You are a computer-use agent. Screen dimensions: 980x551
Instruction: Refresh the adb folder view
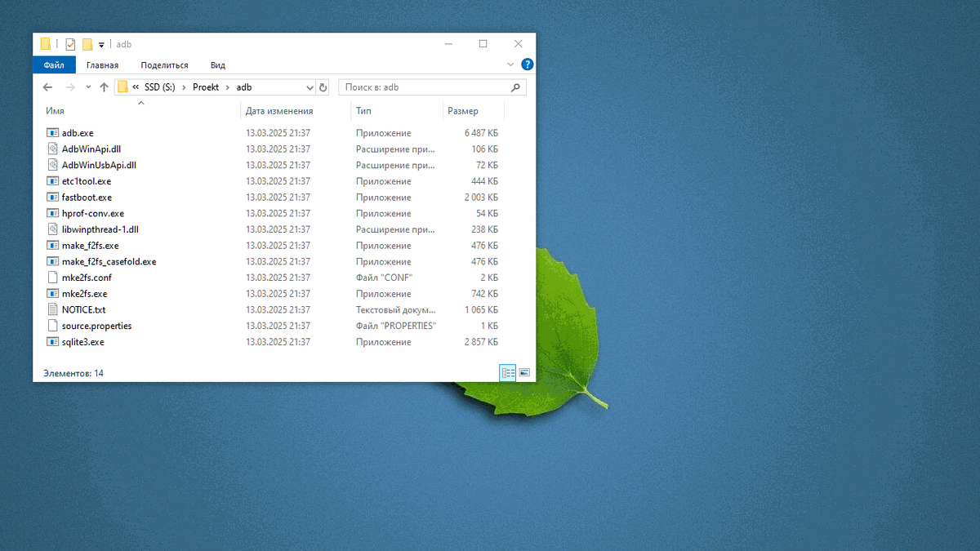coord(323,87)
